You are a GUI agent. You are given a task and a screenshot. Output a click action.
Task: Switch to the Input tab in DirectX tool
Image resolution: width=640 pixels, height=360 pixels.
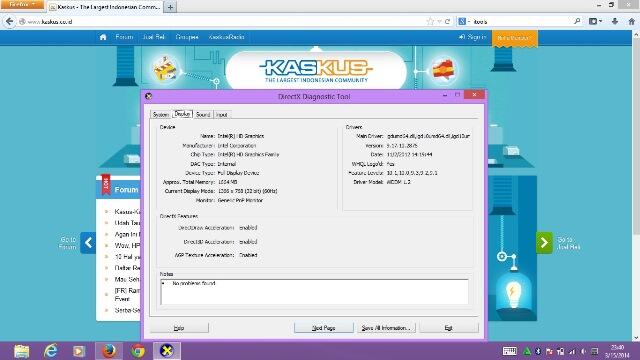click(222, 115)
